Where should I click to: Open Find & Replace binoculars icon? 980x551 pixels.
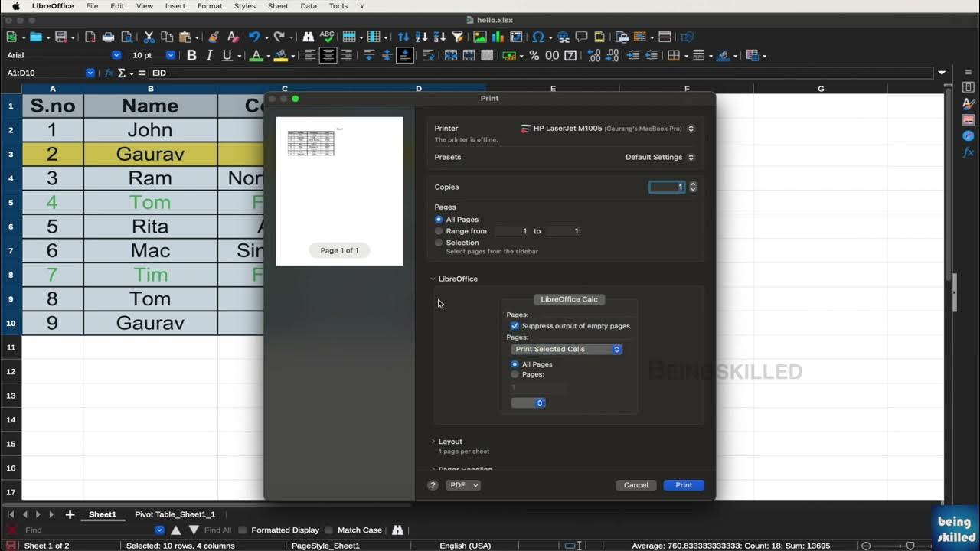[x=309, y=37]
